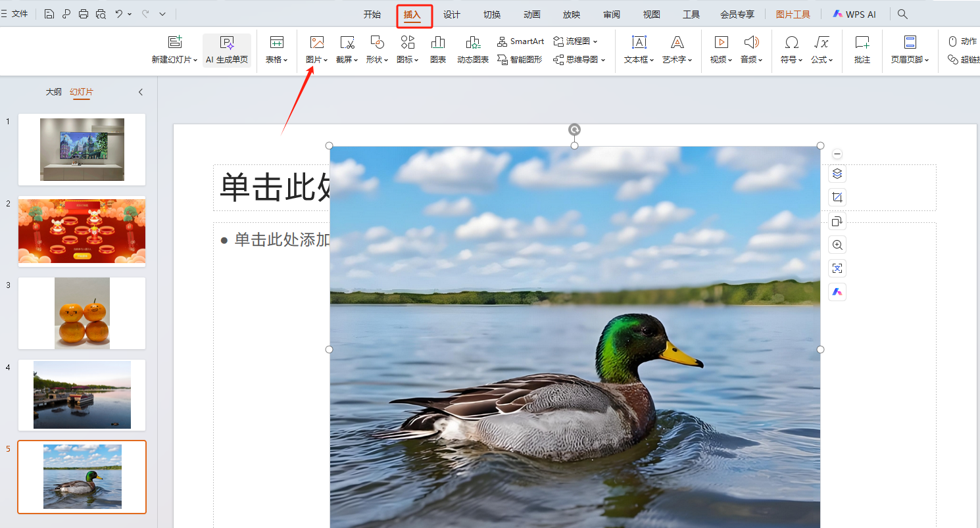Select the Insert Picture icon
The image size is (980, 528).
click(x=316, y=43)
